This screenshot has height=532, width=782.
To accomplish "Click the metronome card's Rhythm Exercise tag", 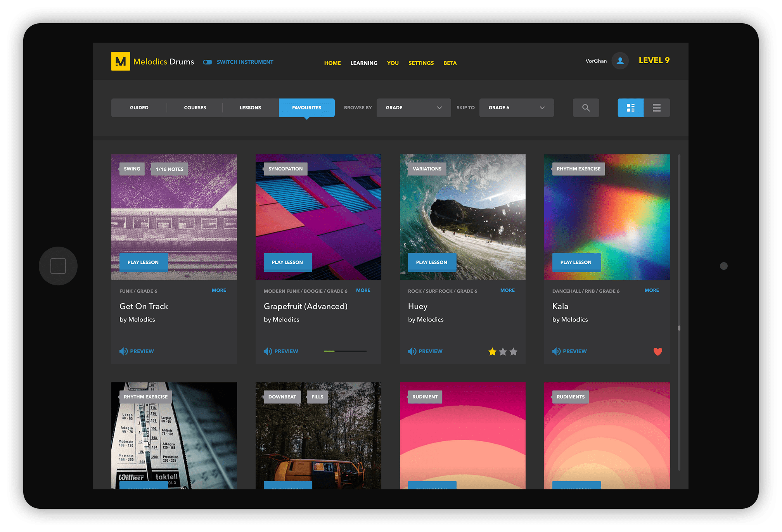I will (145, 397).
